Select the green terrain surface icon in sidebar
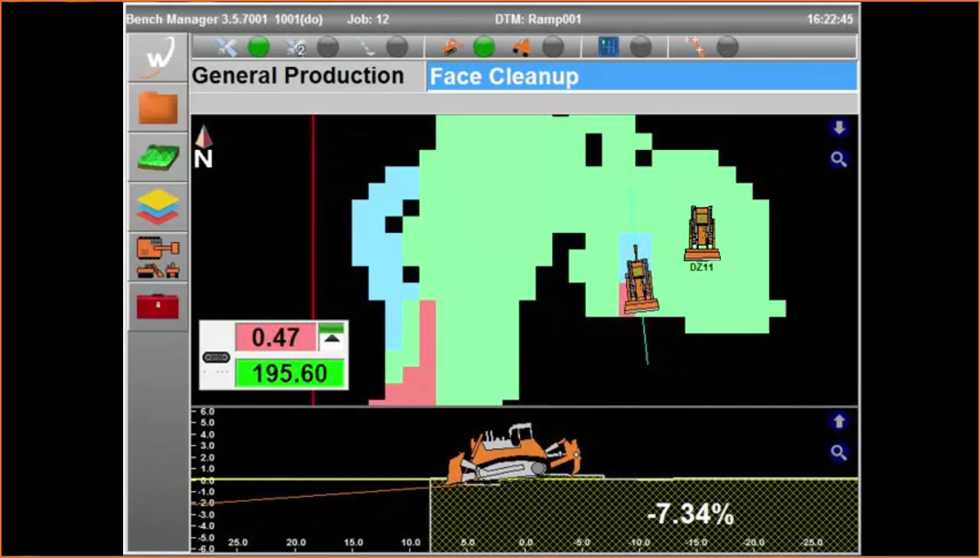Viewport: 980px width, 558px height. [157, 158]
